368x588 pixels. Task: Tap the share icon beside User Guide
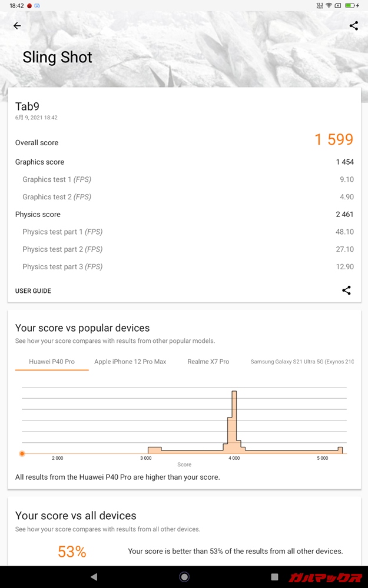[x=346, y=290]
